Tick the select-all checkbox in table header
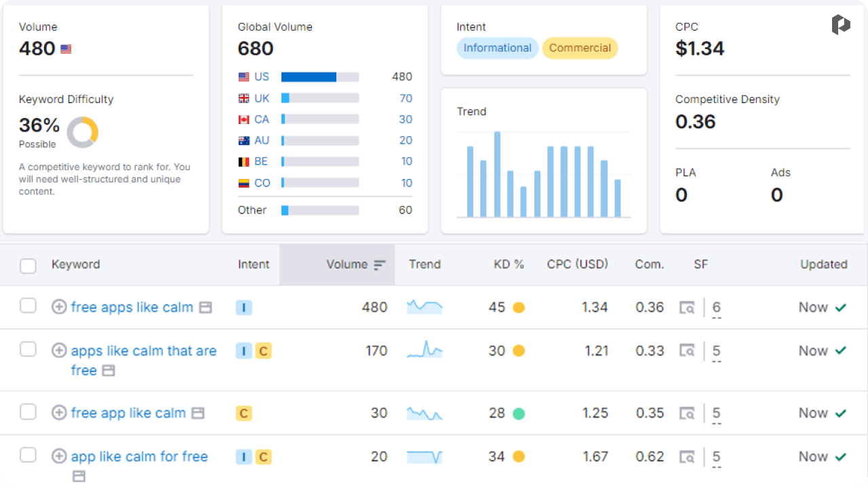This screenshot has height=488, width=868. coord(28,266)
